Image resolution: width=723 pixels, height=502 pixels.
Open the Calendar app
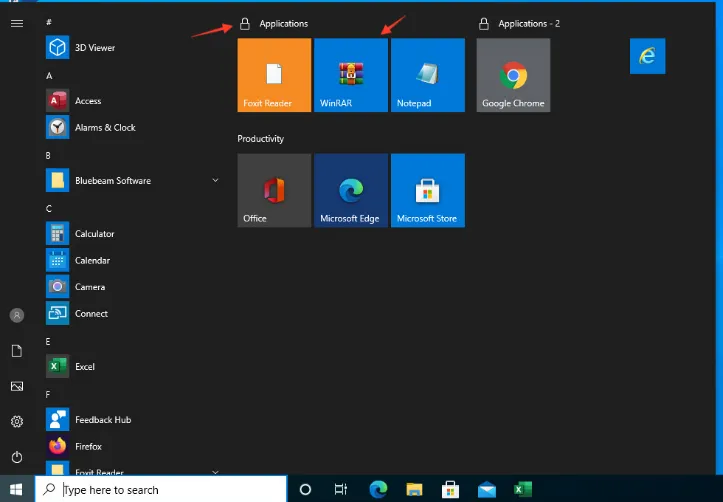point(133,260)
